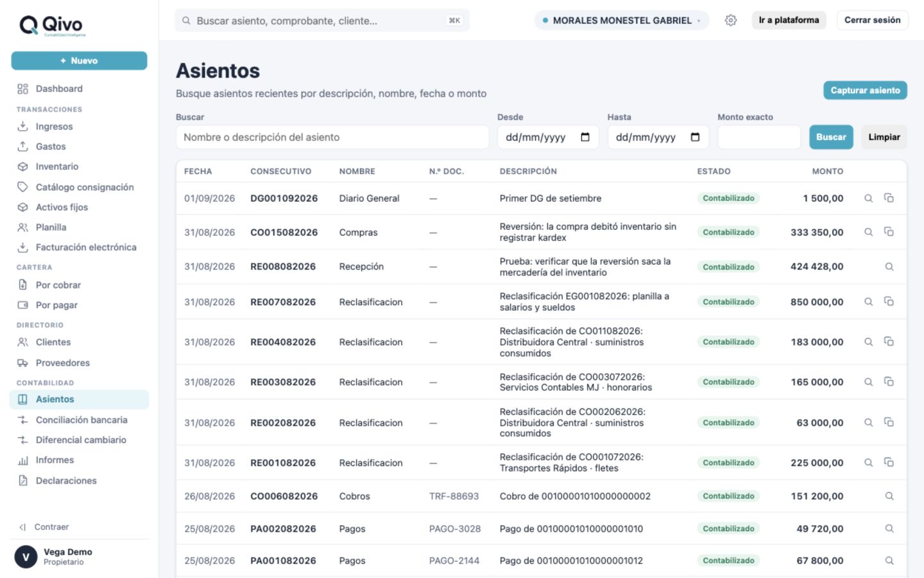Focus the Nombre o descripción del asiento field
Screen dimensions: 924x578
pyautogui.click(x=332, y=137)
